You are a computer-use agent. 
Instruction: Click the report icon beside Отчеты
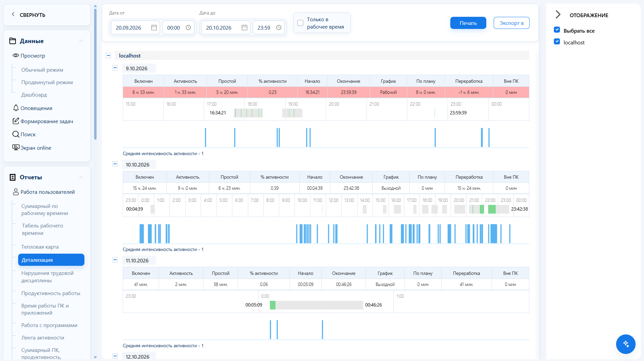point(13,177)
